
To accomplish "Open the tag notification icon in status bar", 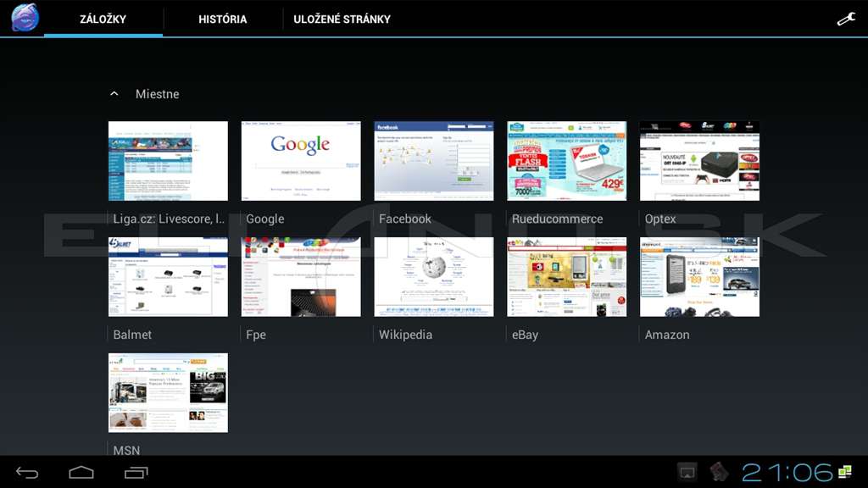I will [x=719, y=472].
